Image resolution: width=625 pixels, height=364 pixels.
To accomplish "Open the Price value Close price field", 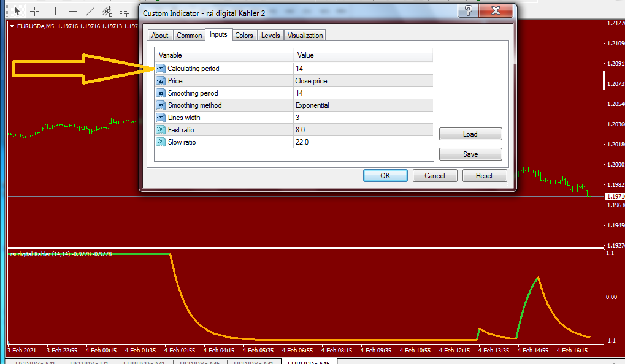I will [363, 81].
